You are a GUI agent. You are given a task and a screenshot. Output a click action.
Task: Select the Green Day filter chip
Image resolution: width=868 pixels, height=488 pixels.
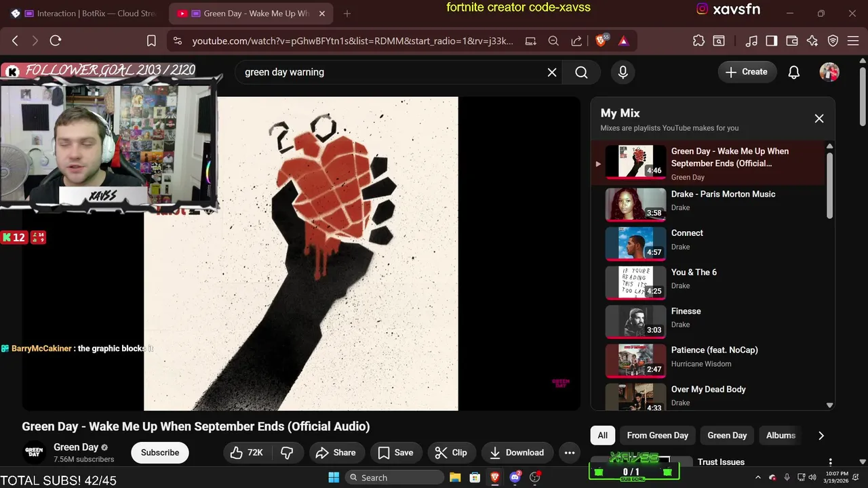[x=727, y=435]
